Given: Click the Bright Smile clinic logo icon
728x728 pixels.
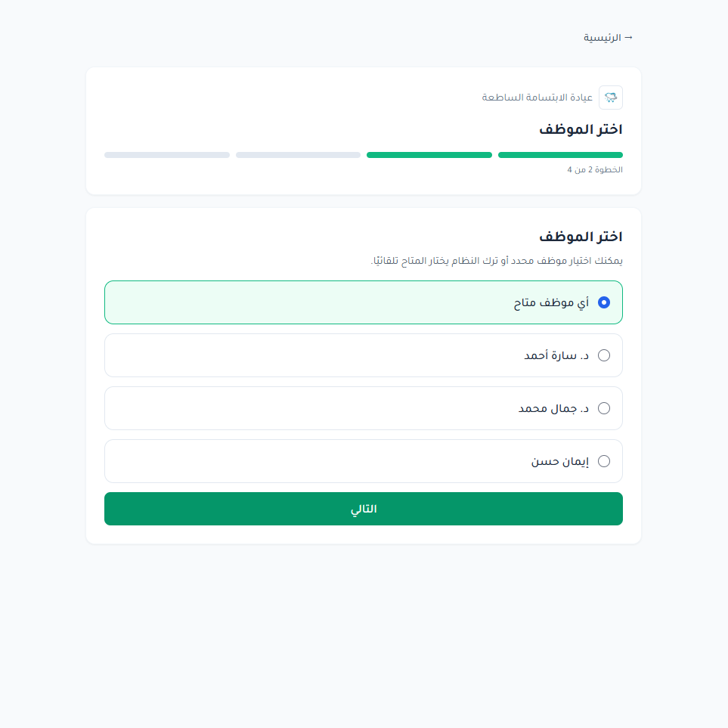Looking at the screenshot, I should (x=610, y=98).
